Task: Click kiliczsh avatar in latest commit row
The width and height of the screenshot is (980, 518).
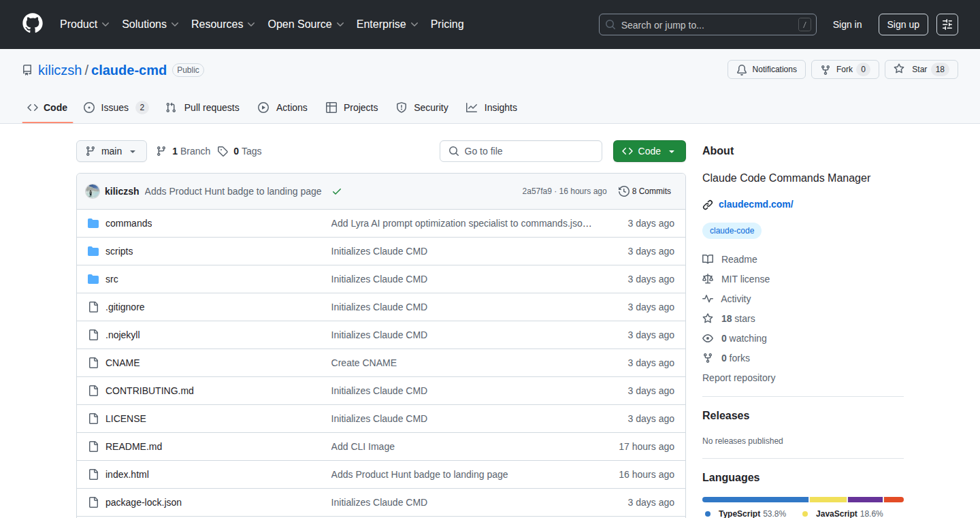Action: [x=93, y=191]
